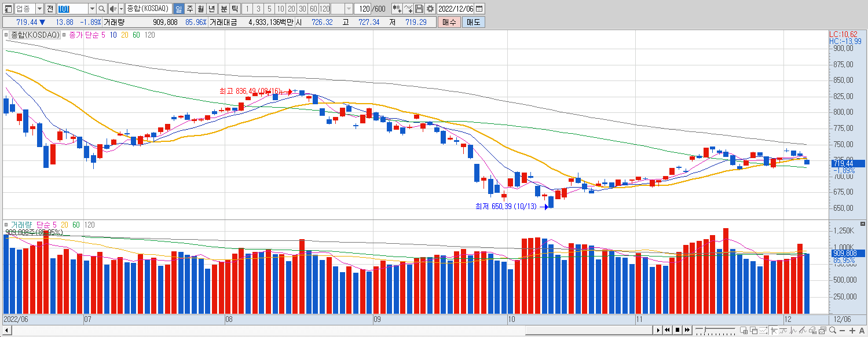Click the left arrow of horizontal scrollbar

click(6, 331)
